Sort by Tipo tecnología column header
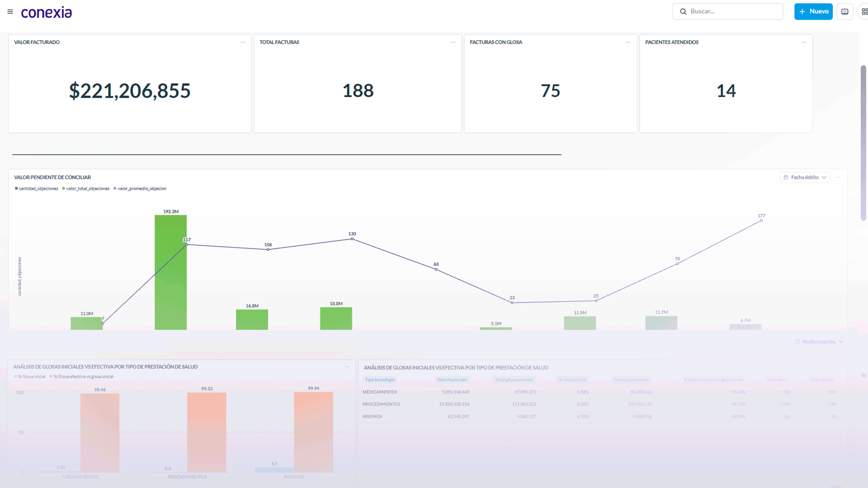Viewport: 868px width, 488px height. [x=380, y=380]
